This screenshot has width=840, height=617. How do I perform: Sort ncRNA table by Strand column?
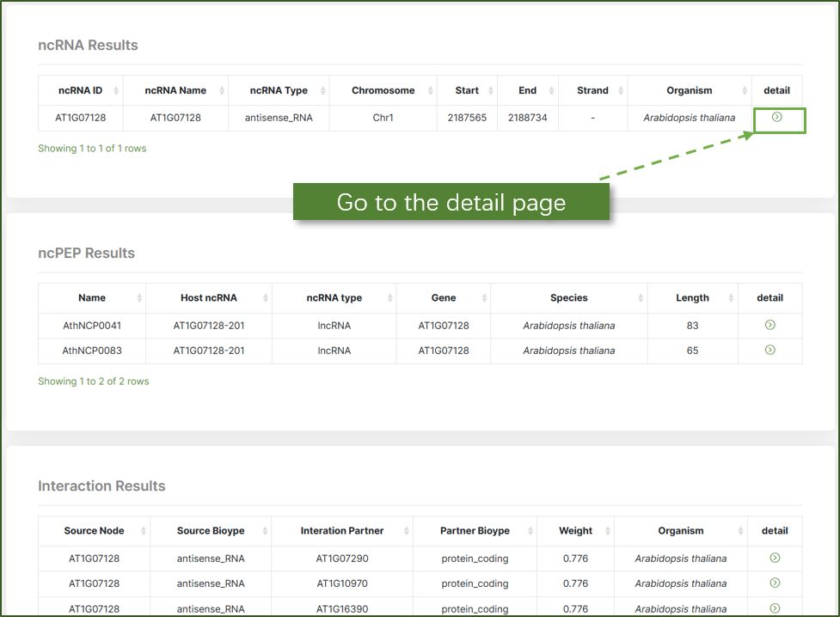pyautogui.click(x=592, y=90)
